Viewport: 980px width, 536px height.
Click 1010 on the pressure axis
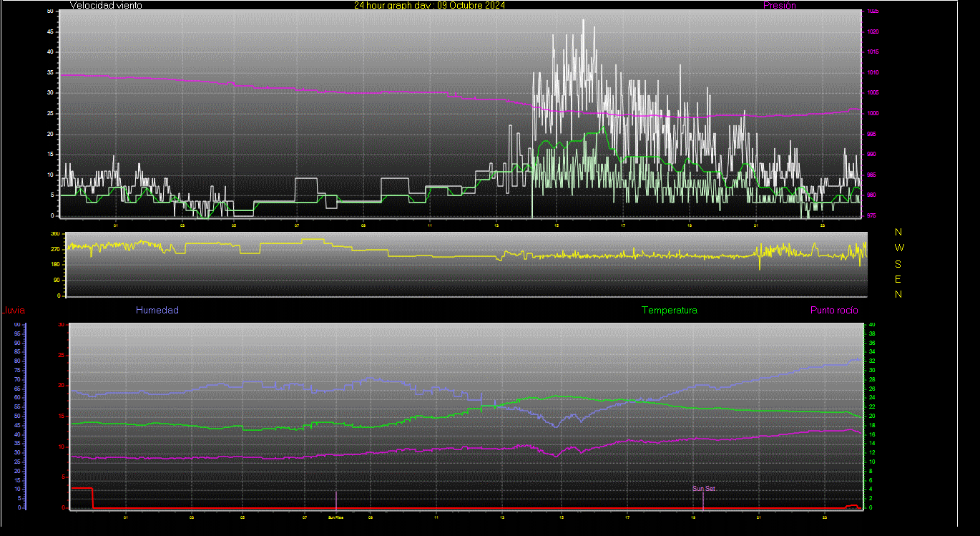[x=872, y=72]
